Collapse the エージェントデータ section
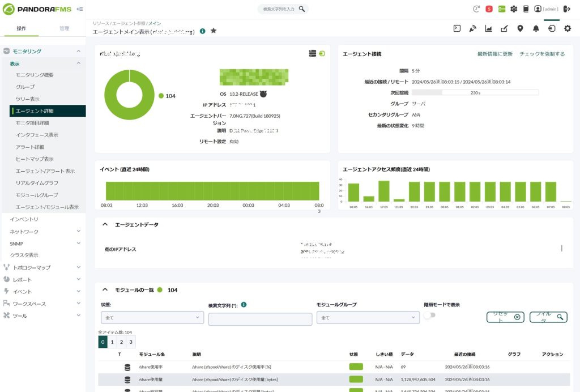The width and height of the screenshot is (580, 392). pos(105,224)
